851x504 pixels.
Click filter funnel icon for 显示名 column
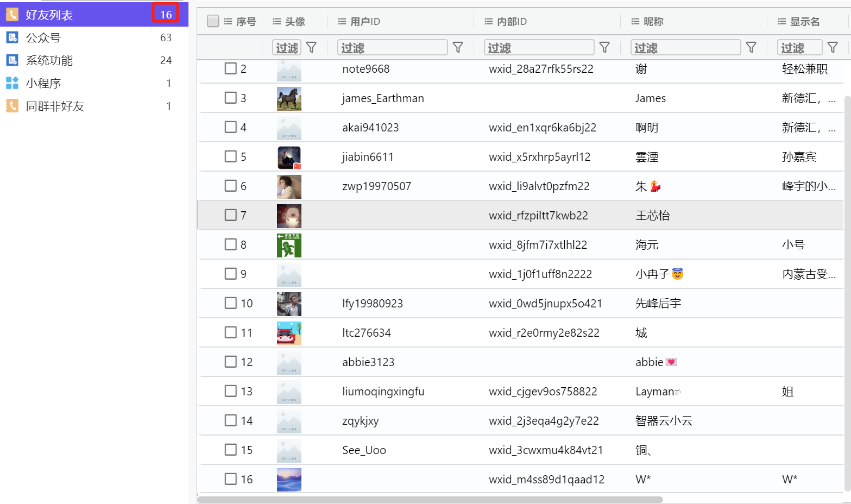click(833, 47)
